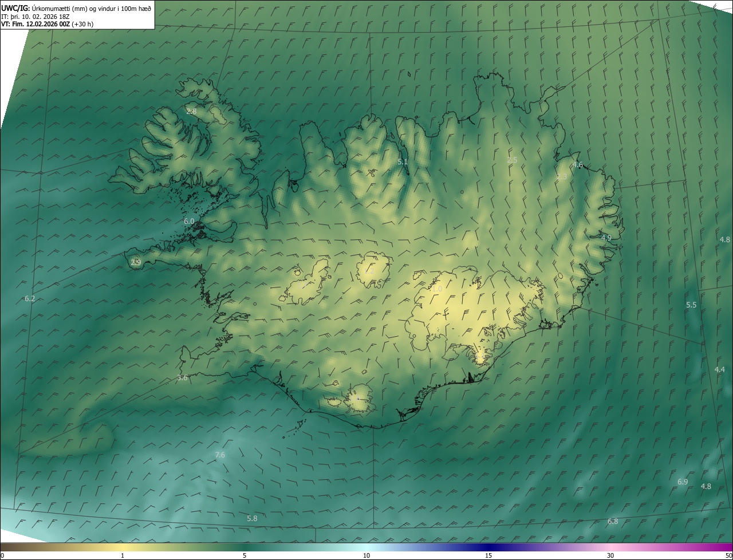This screenshot has height=560, width=733.
Task: Click the 6.0 precipitable water label
Action: coord(189,222)
